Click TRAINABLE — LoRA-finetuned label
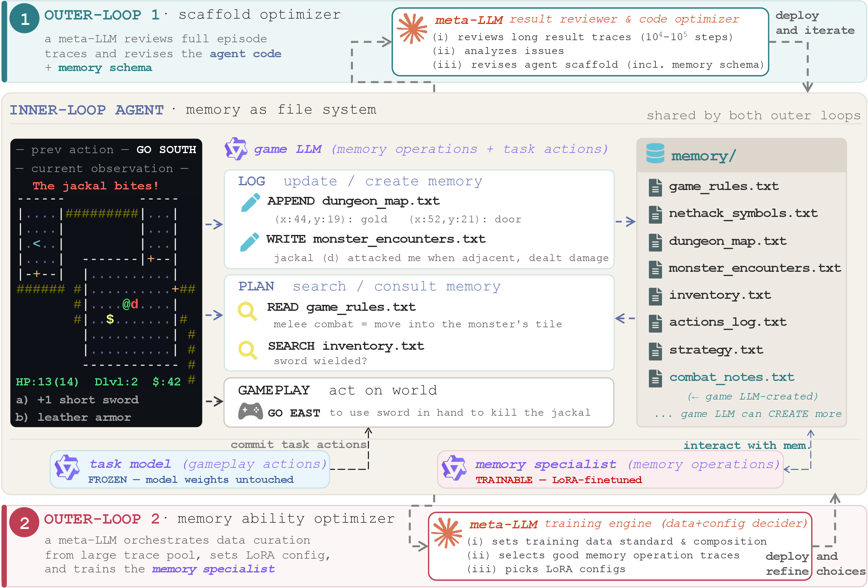This screenshot has height=588, width=868. (559, 480)
